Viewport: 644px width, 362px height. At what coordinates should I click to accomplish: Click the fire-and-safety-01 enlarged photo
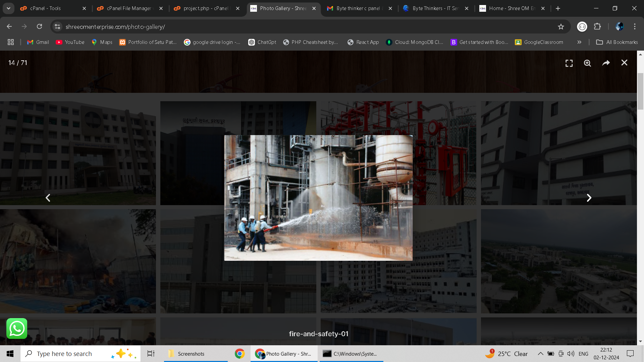coord(318,198)
